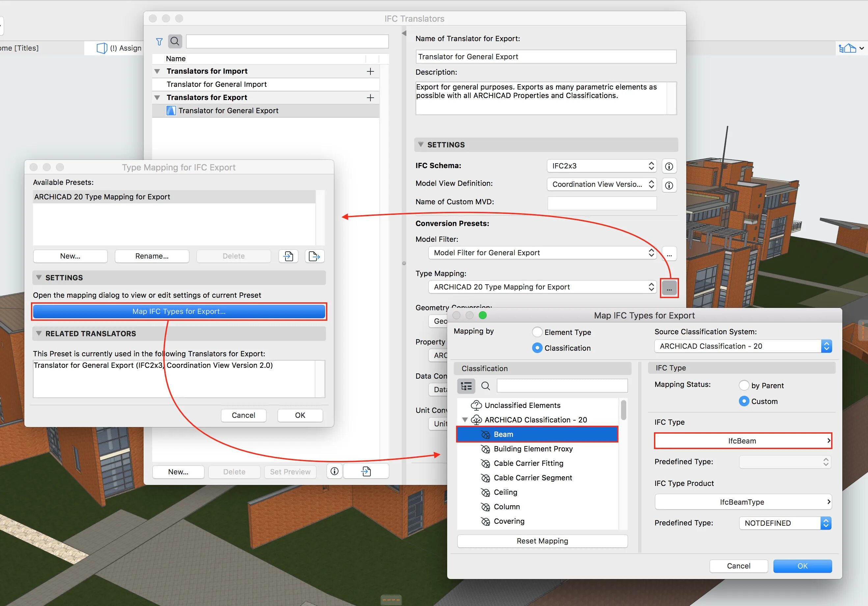Viewport: 868px width, 606px height.
Task: Select the Element Type radio button
Action: pyautogui.click(x=537, y=332)
